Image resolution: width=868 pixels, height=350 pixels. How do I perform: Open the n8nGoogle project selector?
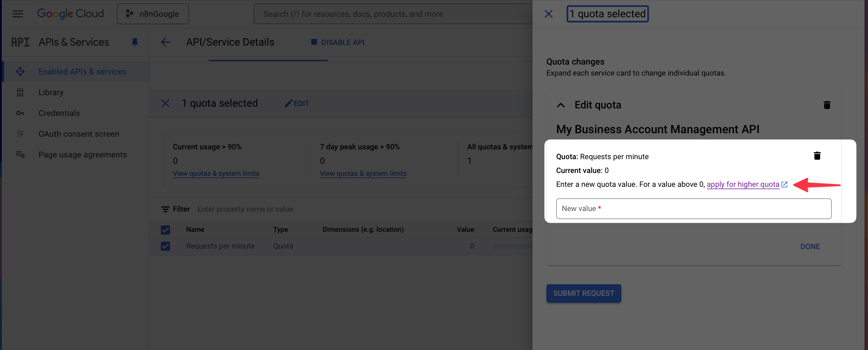pyautogui.click(x=153, y=14)
